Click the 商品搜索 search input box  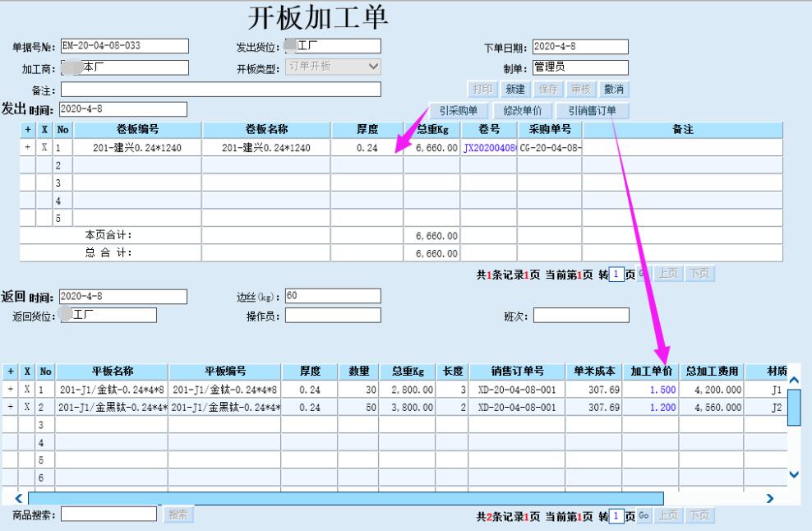[x=108, y=514]
